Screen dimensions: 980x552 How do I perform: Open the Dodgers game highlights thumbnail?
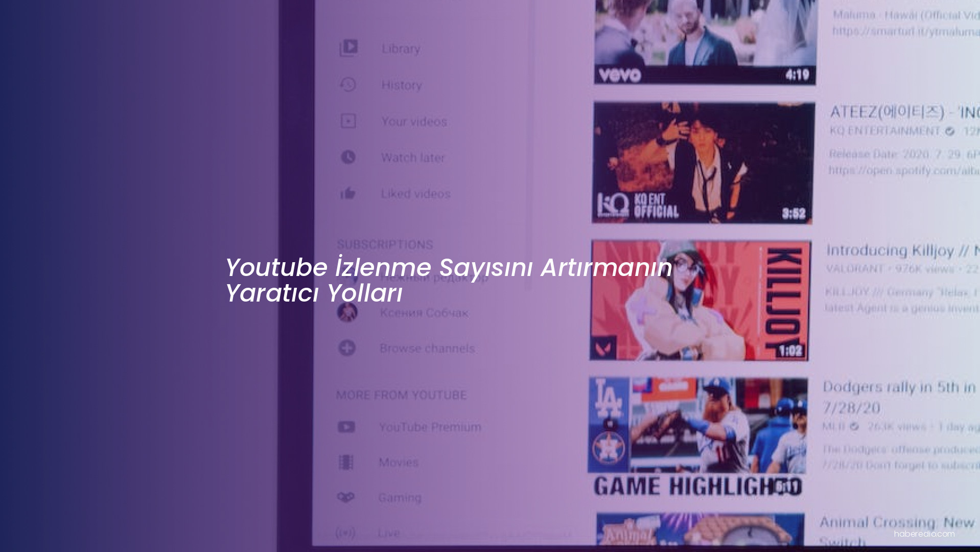[697, 437]
